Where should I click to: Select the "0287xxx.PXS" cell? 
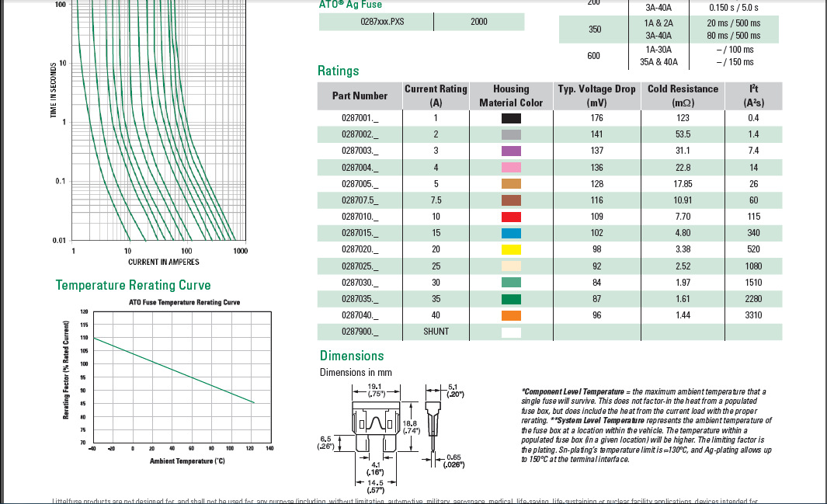tap(376, 22)
